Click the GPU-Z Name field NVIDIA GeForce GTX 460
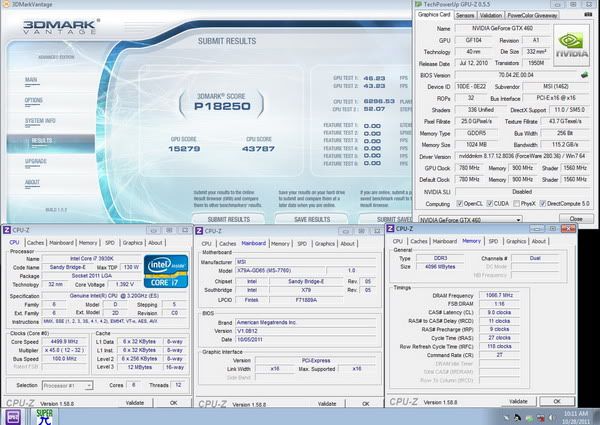 tap(502, 28)
